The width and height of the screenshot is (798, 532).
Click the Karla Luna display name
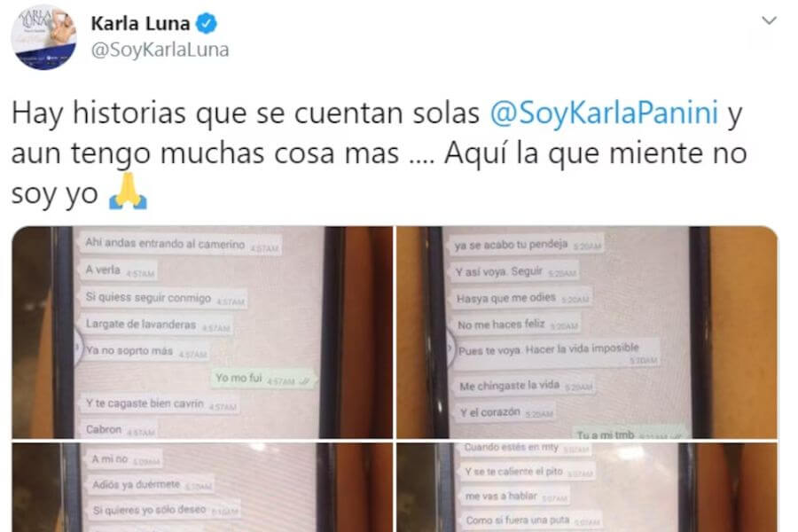(140, 23)
